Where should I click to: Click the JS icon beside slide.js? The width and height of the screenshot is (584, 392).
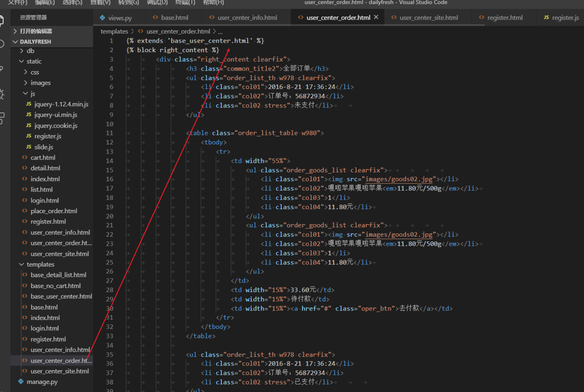[29, 147]
